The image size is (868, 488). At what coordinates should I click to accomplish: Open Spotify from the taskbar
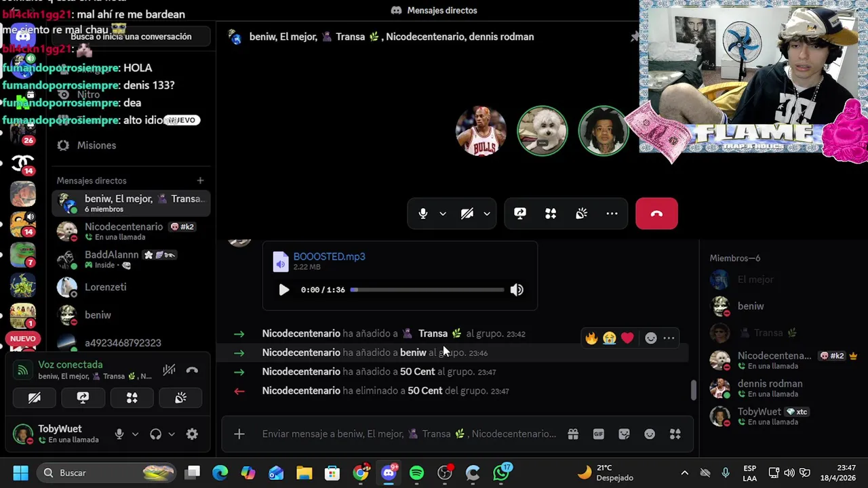[416, 472]
